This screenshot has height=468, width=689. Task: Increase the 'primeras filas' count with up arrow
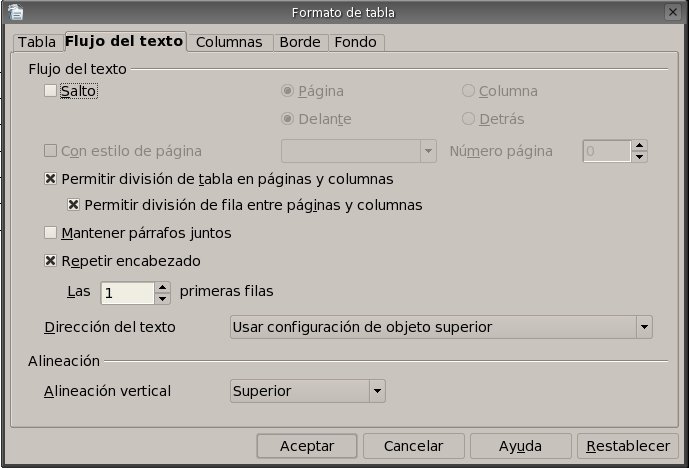pyautogui.click(x=163, y=287)
